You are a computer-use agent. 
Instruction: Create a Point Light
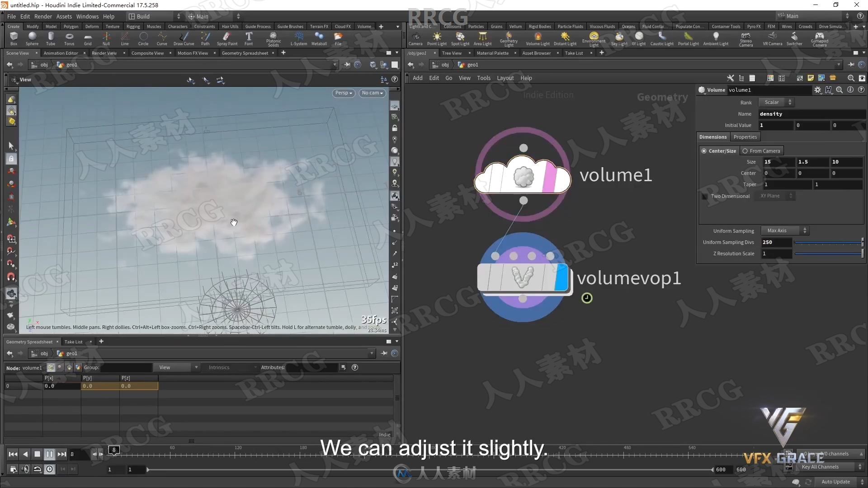click(x=437, y=38)
